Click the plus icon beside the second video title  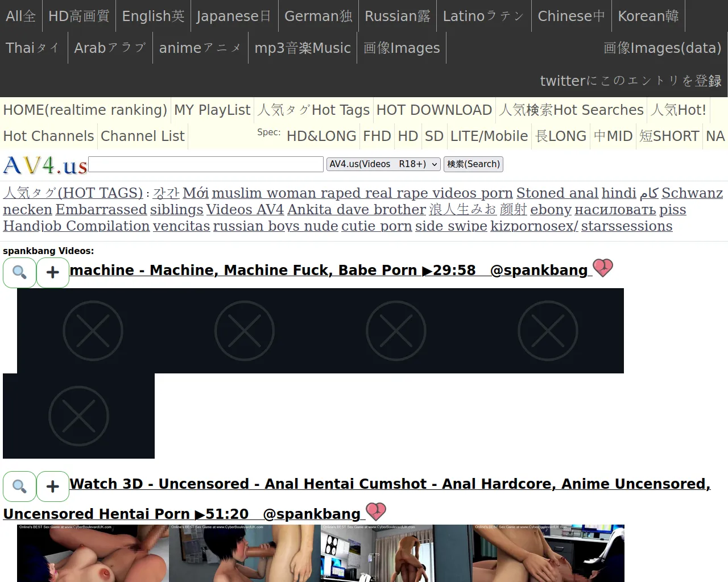click(x=53, y=487)
